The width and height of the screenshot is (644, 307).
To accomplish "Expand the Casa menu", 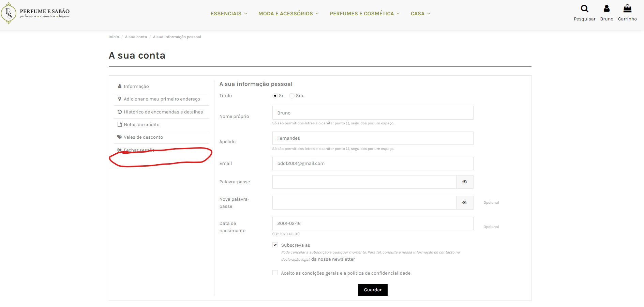I will pos(420,14).
